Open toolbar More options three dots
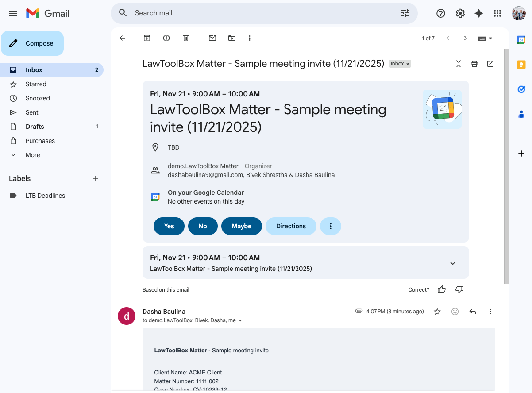Viewport: 532px width, 393px height. 250,38
